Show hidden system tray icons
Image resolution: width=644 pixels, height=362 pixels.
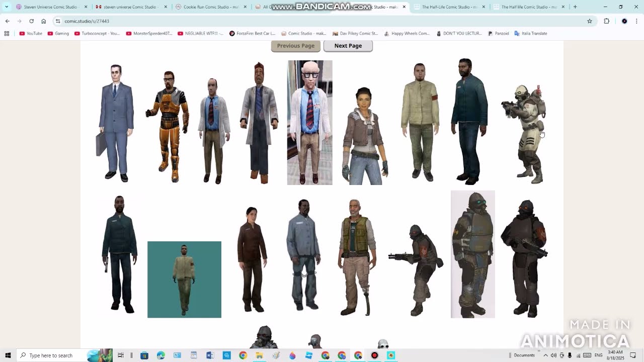coord(545,355)
